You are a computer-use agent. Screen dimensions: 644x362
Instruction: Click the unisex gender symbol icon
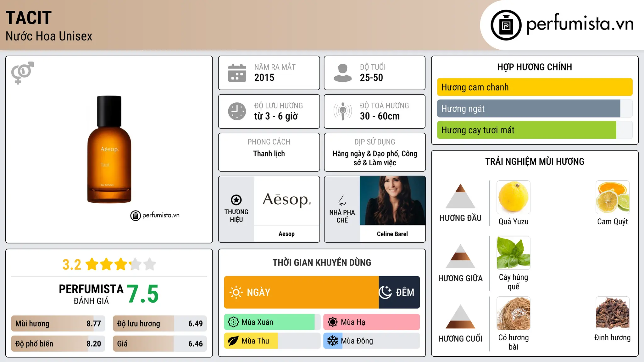22,73
